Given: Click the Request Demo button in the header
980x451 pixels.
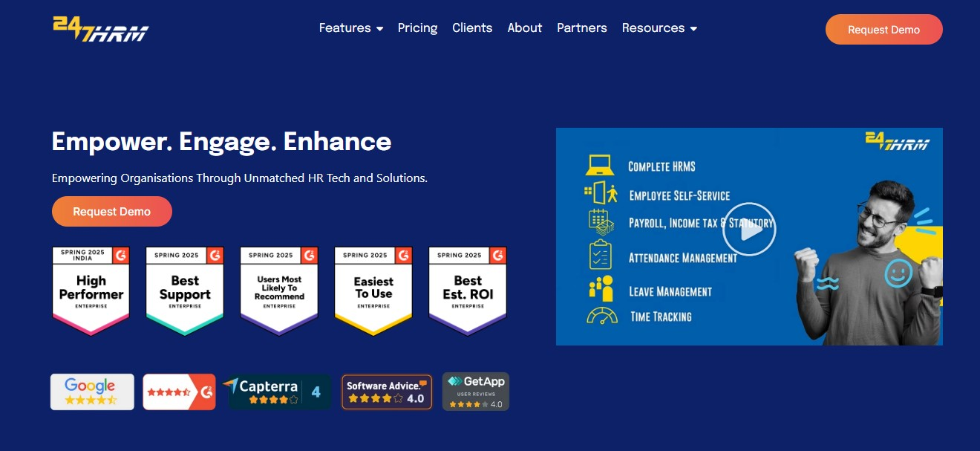Looking at the screenshot, I should 883,29.
